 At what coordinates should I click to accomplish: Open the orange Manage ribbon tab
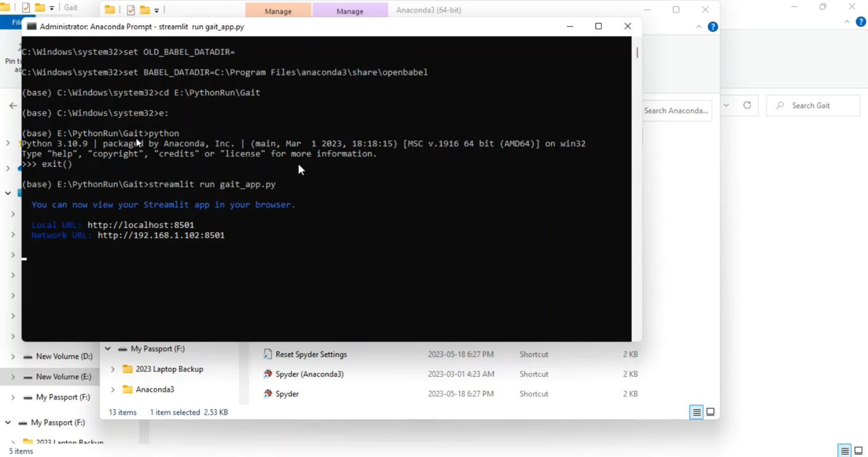tap(278, 10)
